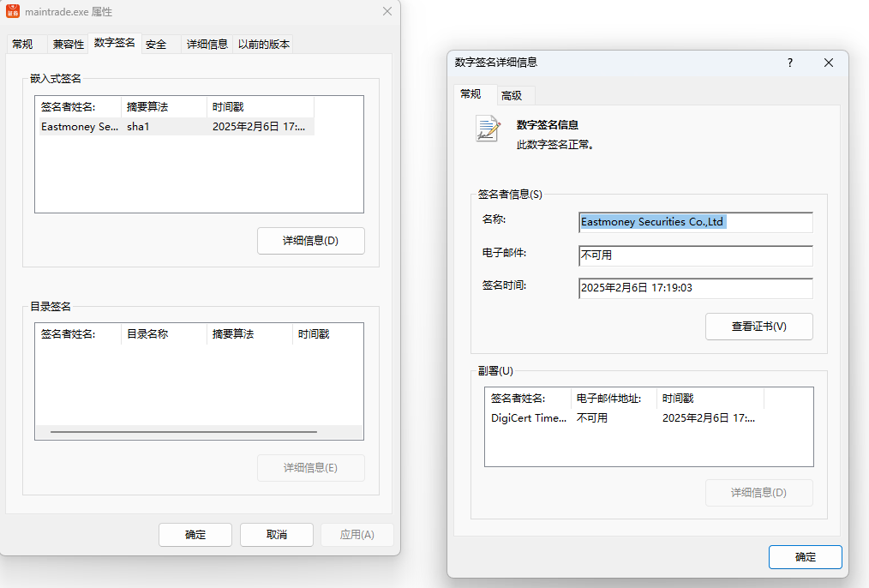869x588 pixels.
Task: Select the DigiCert Time... countersigner row
Action: 625,418
